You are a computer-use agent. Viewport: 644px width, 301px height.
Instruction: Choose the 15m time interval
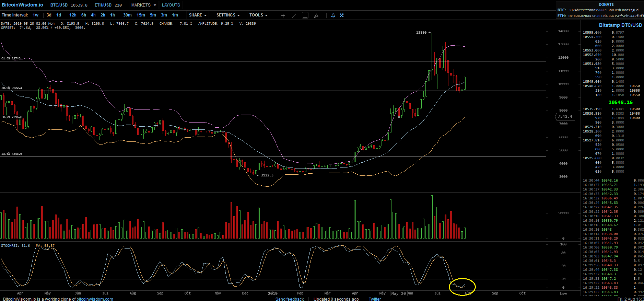coord(141,15)
